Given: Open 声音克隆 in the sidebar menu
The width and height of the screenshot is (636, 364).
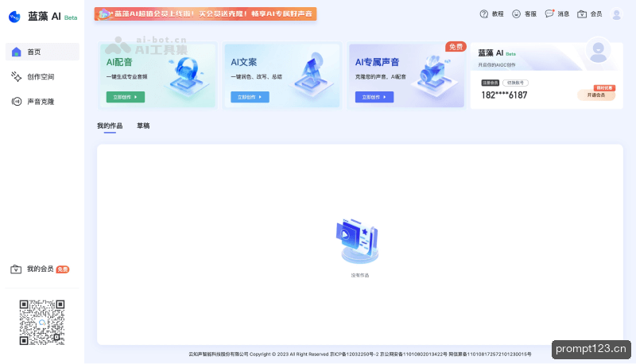Looking at the screenshot, I should pyautogui.click(x=42, y=102).
